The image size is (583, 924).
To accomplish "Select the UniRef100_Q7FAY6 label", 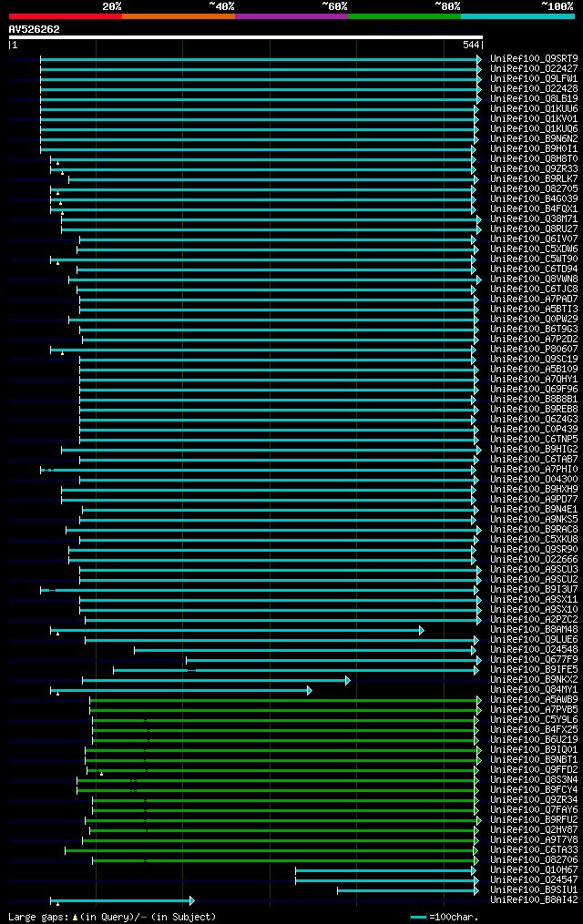I will (534, 810).
